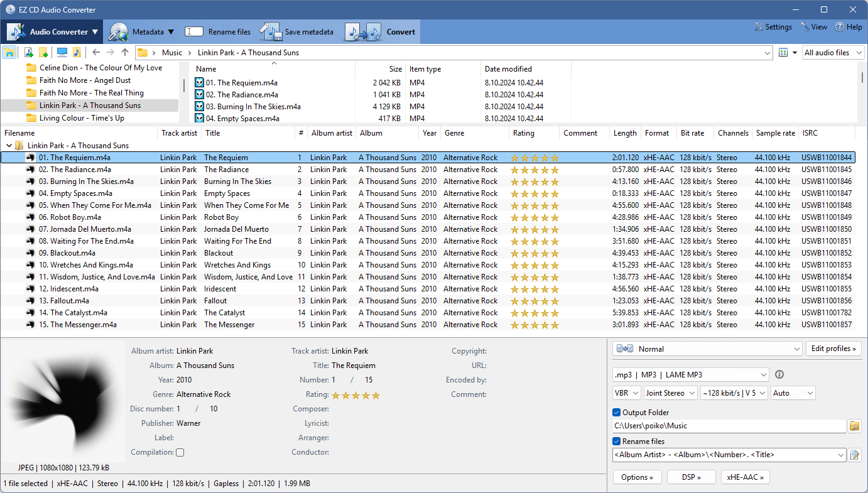Enable the Compilation checkbox
This screenshot has height=493, width=868.
(x=180, y=452)
